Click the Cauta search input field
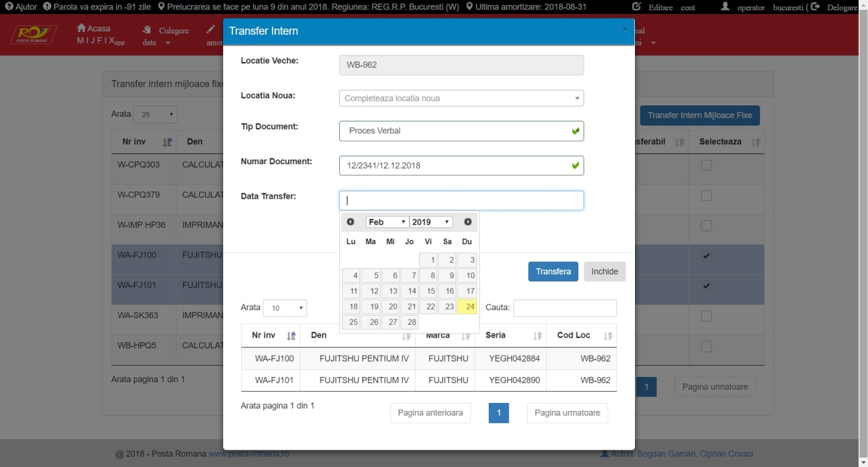868x467 pixels. 565,308
